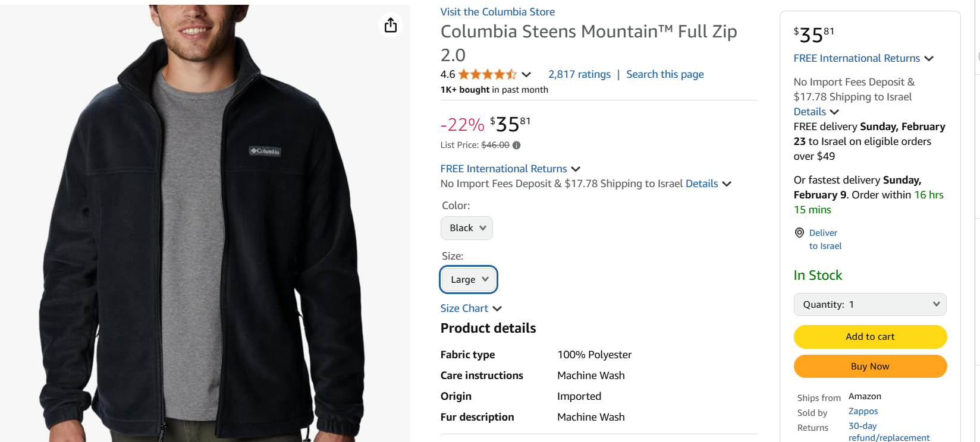Click the star rating icons
Image resolution: width=980 pixels, height=442 pixels.
[x=487, y=74]
